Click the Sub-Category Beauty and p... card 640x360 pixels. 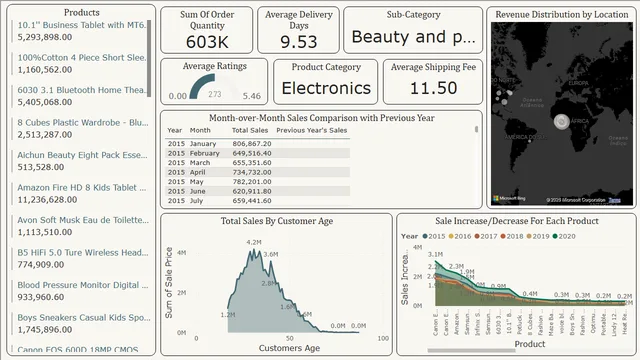413,30
